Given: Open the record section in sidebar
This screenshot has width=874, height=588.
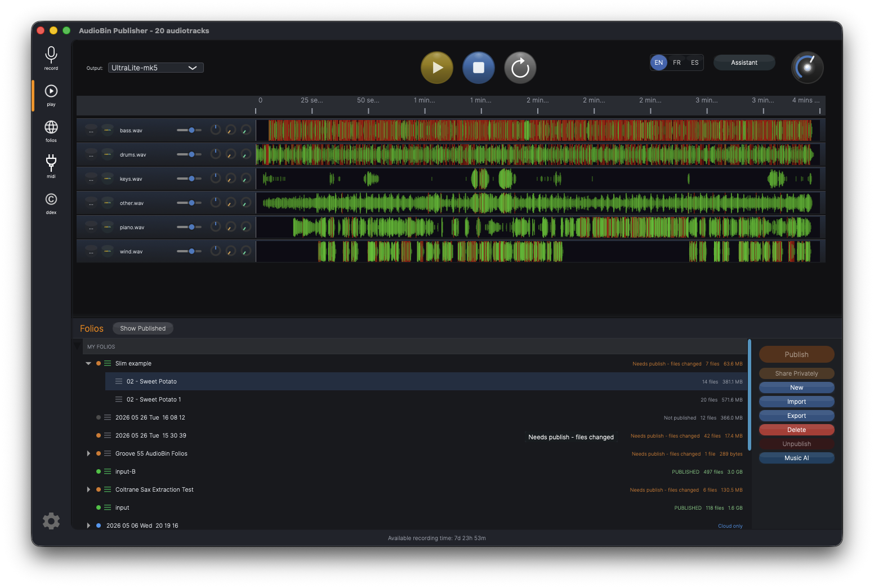Looking at the screenshot, I should click(x=51, y=58).
